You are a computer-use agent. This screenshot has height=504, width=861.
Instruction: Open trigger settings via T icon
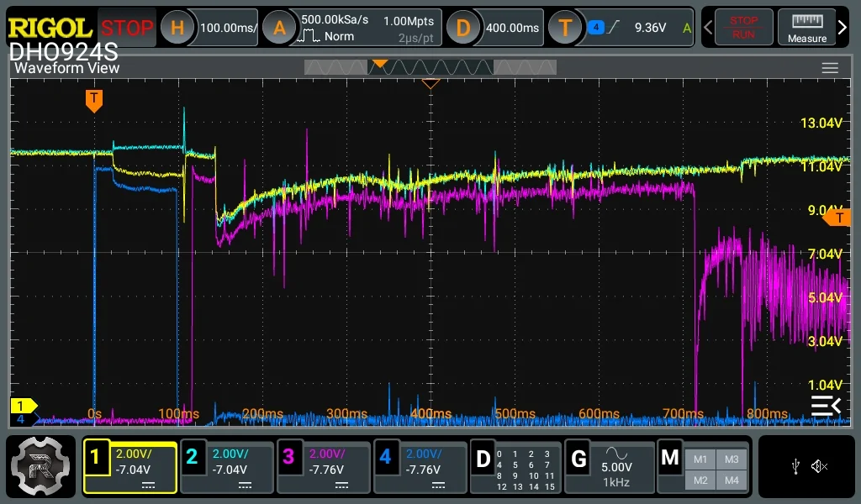pos(565,28)
